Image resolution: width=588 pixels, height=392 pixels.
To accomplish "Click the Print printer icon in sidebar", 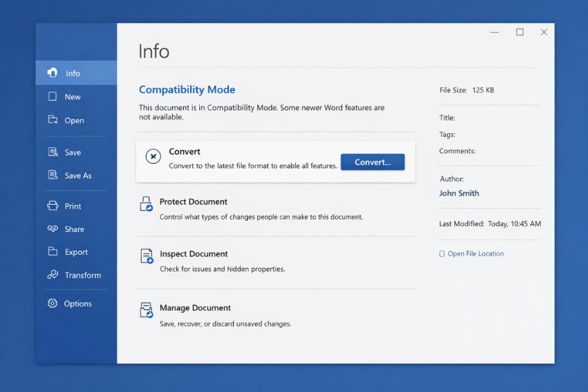I will pos(53,206).
